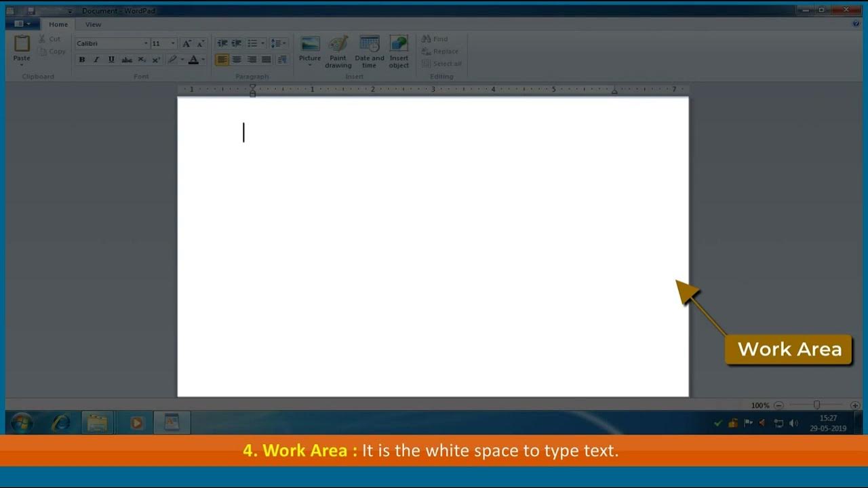868x488 pixels.
Task: Decrease paragraph indent
Action: (x=222, y=43)
